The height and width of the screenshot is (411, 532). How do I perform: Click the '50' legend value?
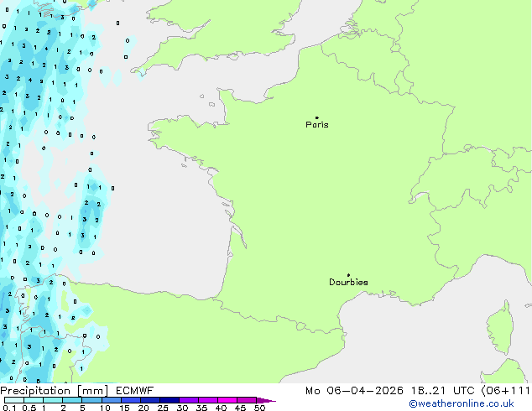259,408
